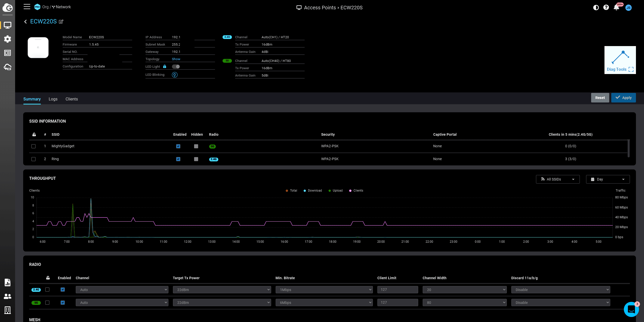This screenshot has height=322, width=644.
Task: Open the settings gear in sidebar
Action: (8, 39)
